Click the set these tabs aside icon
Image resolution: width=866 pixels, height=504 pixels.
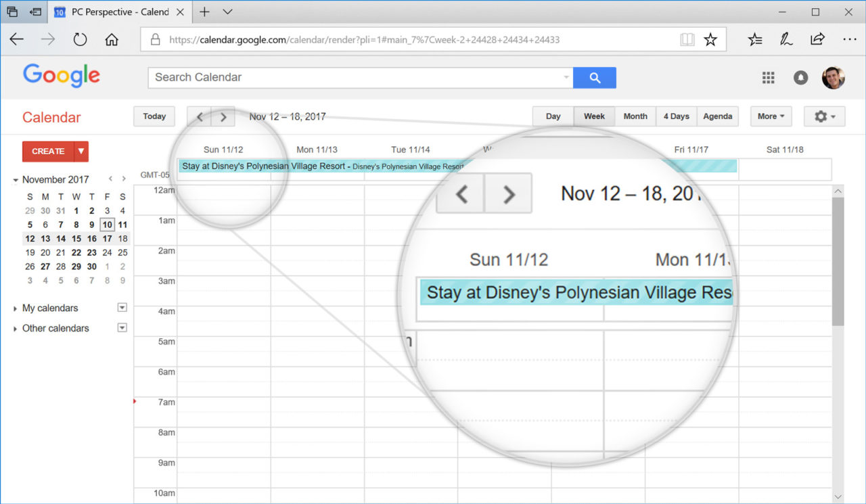tap(36, 12)
